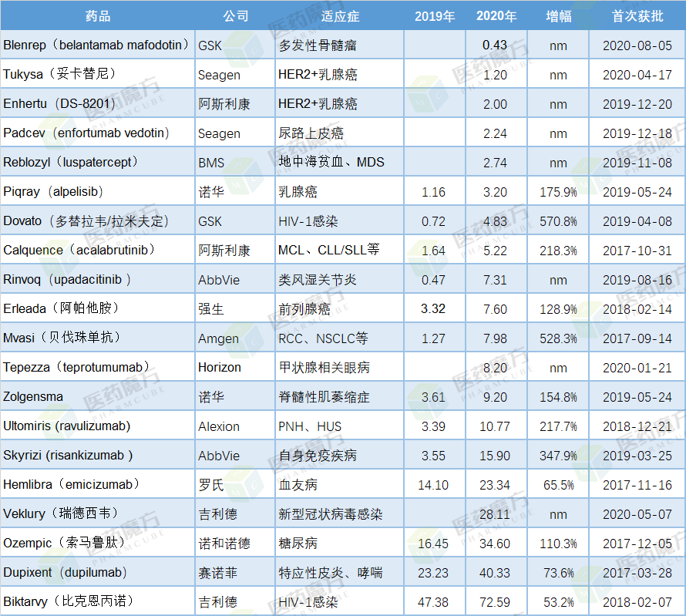686x616 pixels.
Task: Select the Blenrep (belantamab mafodotin) cell
Action: [98, 45]
